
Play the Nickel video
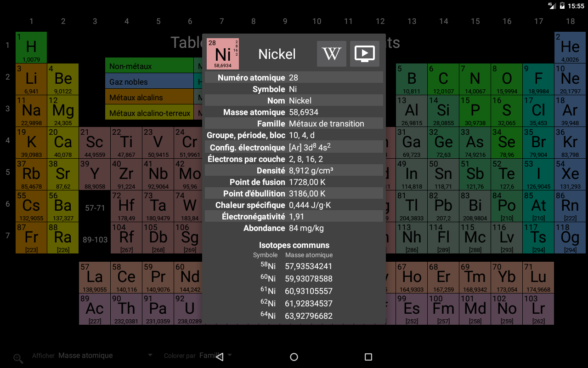point(365,54)
